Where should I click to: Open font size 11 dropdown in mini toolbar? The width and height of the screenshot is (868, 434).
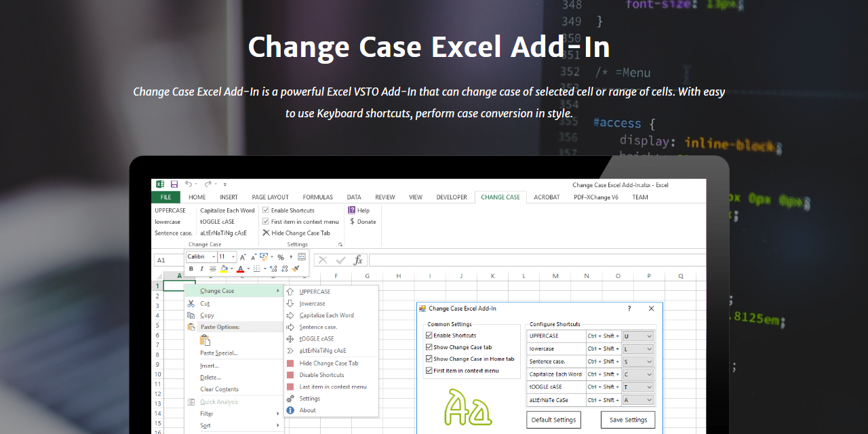(x=234, y=257)
